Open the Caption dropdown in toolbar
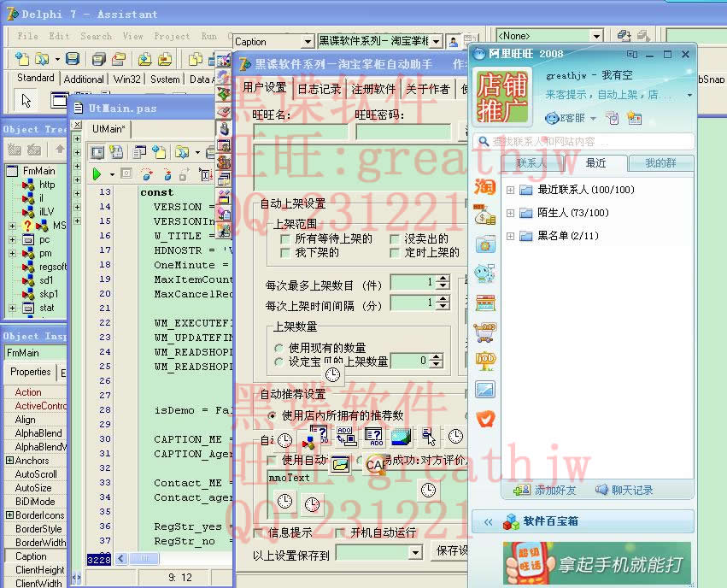The width and height of the screenshot is (727, 588). (x=308, y=41)
